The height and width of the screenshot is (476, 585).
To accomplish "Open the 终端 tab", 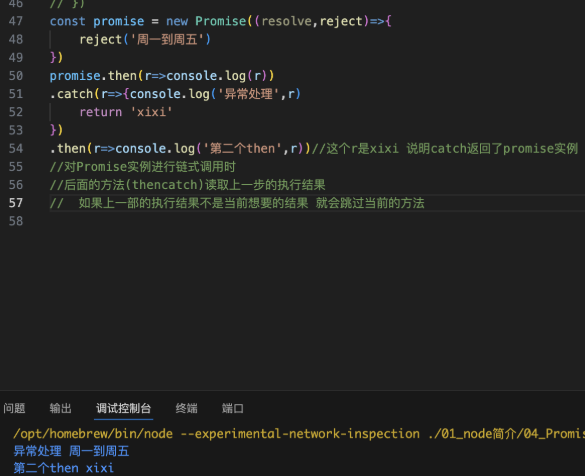I will 186,408.
